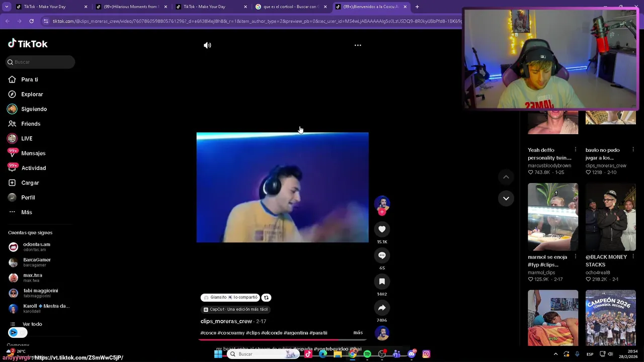This screenshot has height=362, width=644.
Task: Follow the creator via the red plus badge
Action: pyautogui.click(x=382, y=212)
